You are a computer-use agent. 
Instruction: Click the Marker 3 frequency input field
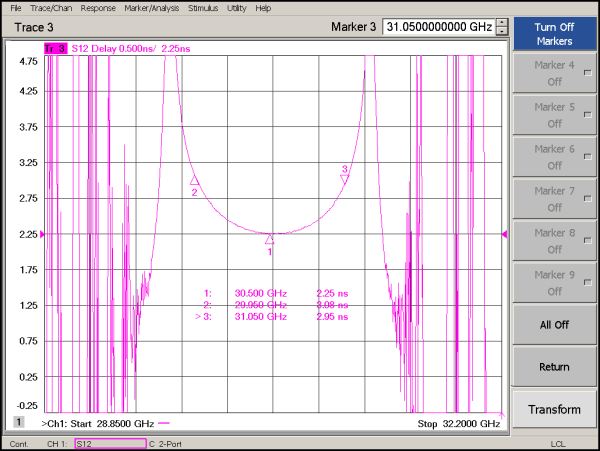(x=439, y=27)
